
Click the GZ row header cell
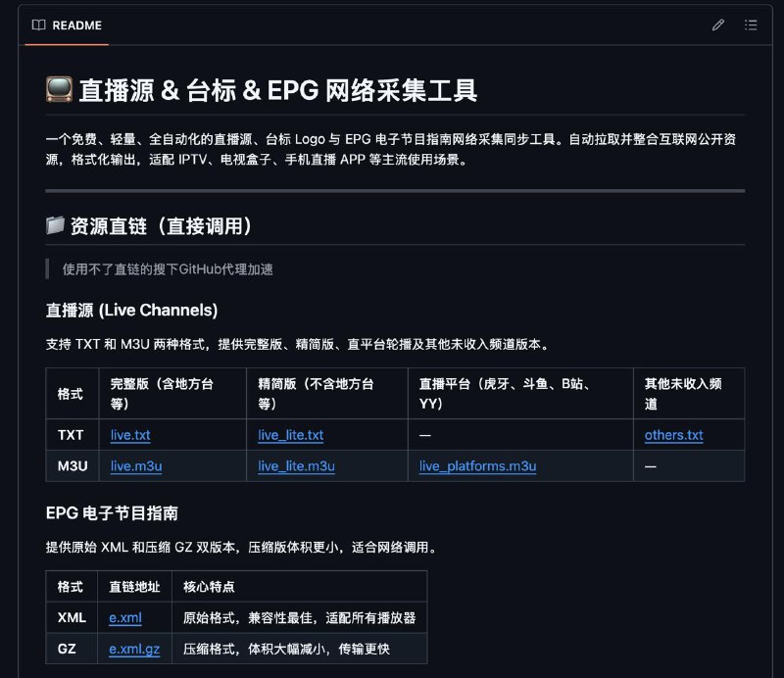(69, 649)
